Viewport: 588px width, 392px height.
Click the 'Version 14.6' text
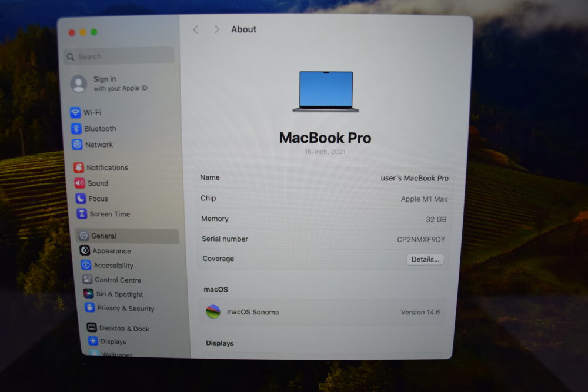tap(420, 312)
